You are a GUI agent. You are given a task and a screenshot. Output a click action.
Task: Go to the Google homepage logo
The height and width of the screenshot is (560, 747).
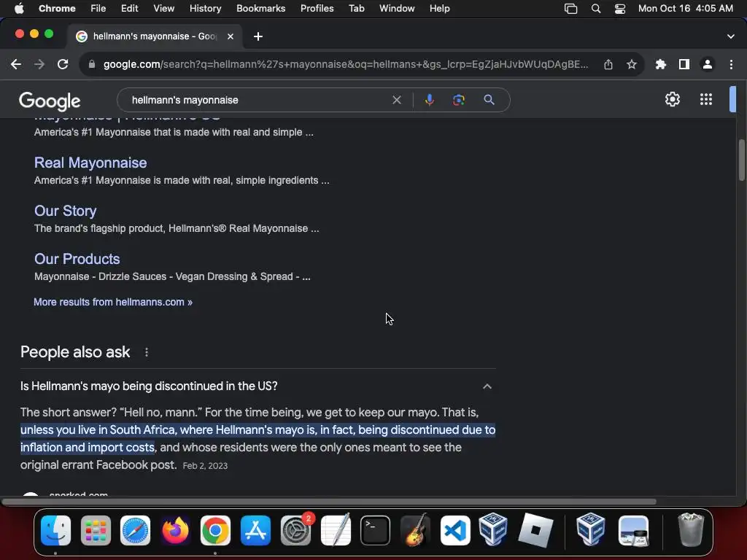50,101
